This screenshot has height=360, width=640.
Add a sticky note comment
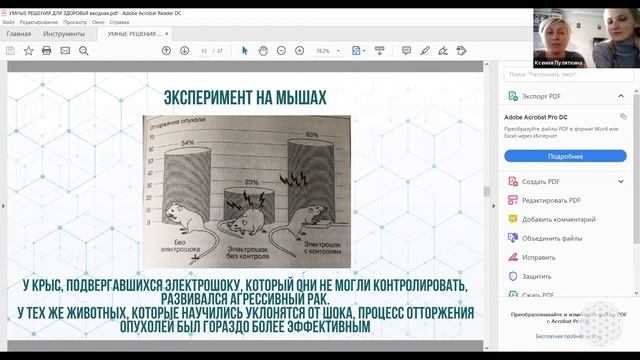407,51
